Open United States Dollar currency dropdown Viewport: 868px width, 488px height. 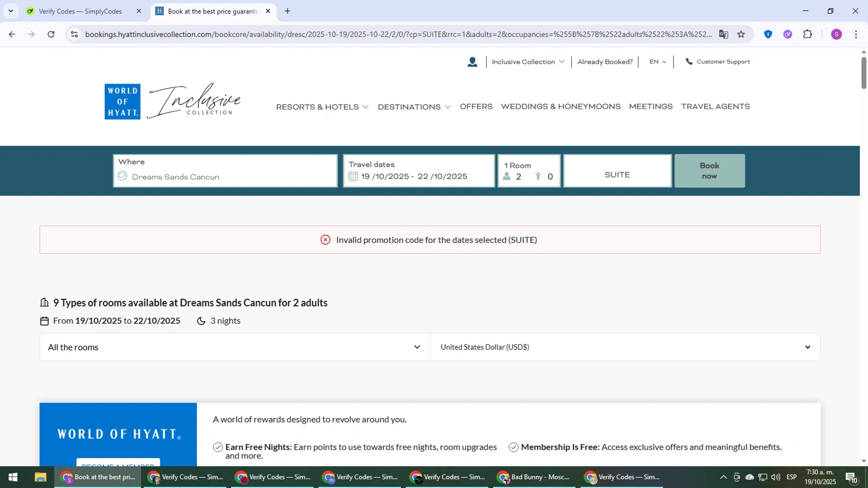(x=626, y=347)
